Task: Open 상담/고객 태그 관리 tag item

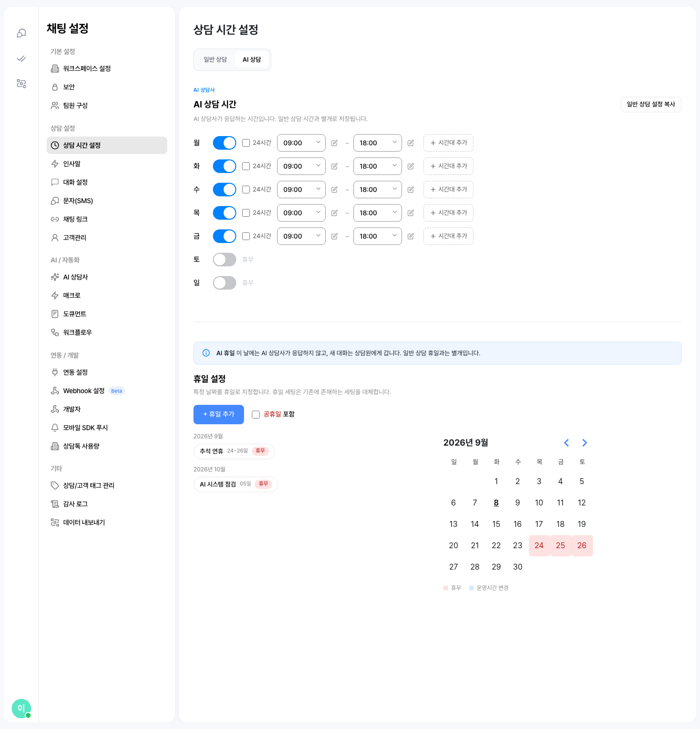Action: 107,486
